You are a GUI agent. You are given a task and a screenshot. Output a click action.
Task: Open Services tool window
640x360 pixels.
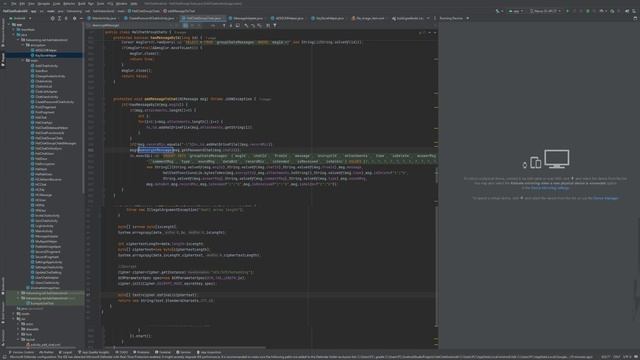183,352
